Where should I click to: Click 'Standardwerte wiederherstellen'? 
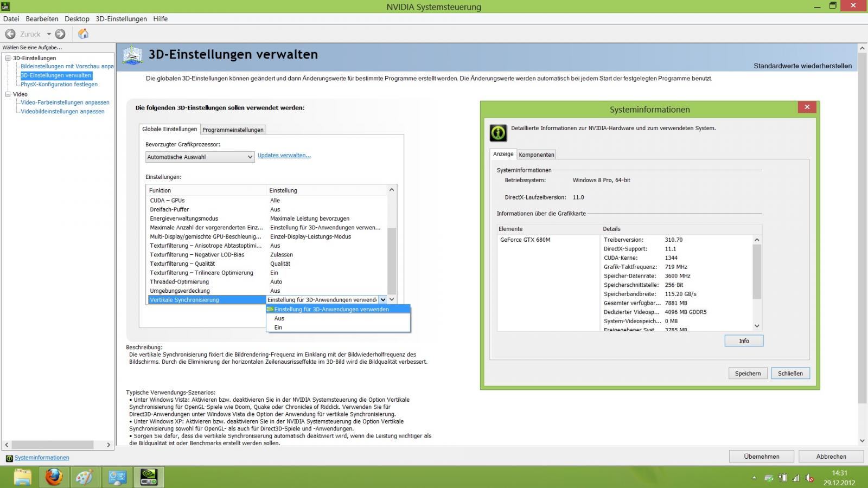point(802,66)
